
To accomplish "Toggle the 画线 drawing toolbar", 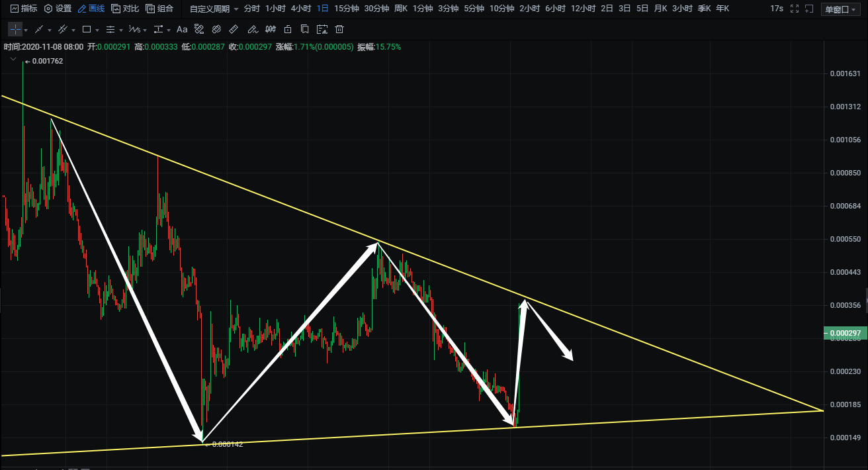I will click(x=91, y=9).
